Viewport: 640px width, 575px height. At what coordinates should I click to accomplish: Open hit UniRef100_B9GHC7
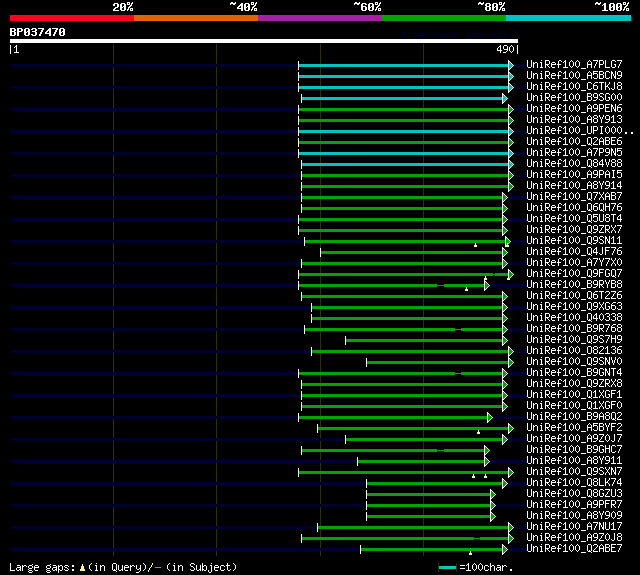click(574, 450)
